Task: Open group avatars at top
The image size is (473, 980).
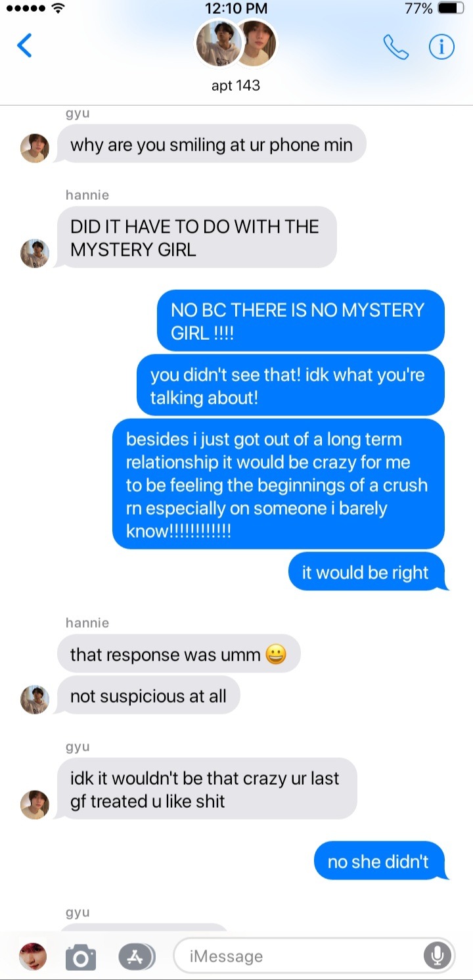Action: point(236,43)
